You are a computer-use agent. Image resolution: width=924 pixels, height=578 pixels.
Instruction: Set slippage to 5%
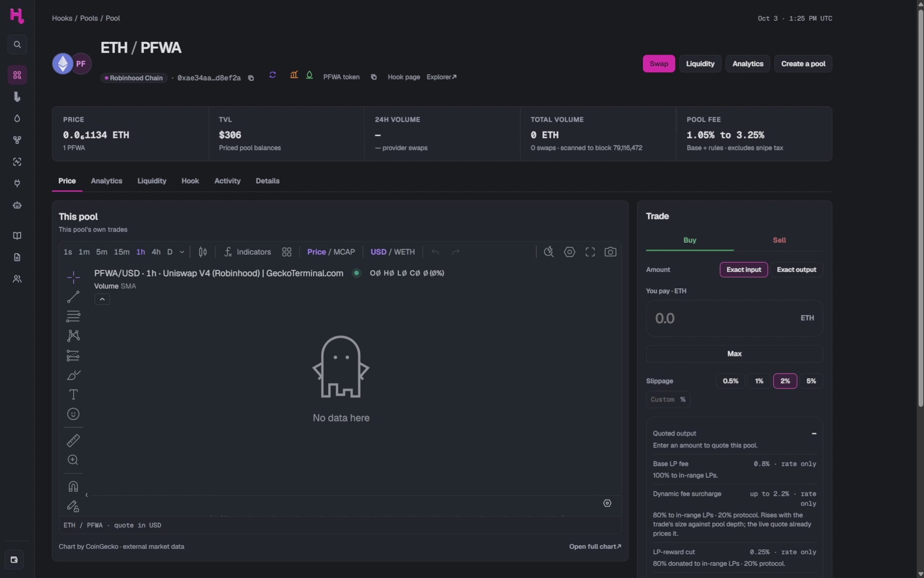(811, 381)
